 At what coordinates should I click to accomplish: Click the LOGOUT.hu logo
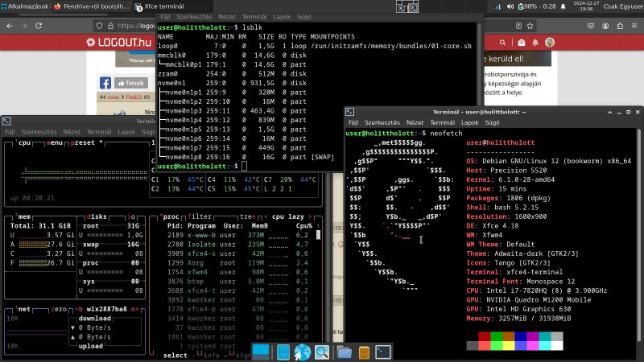(118, 43)
